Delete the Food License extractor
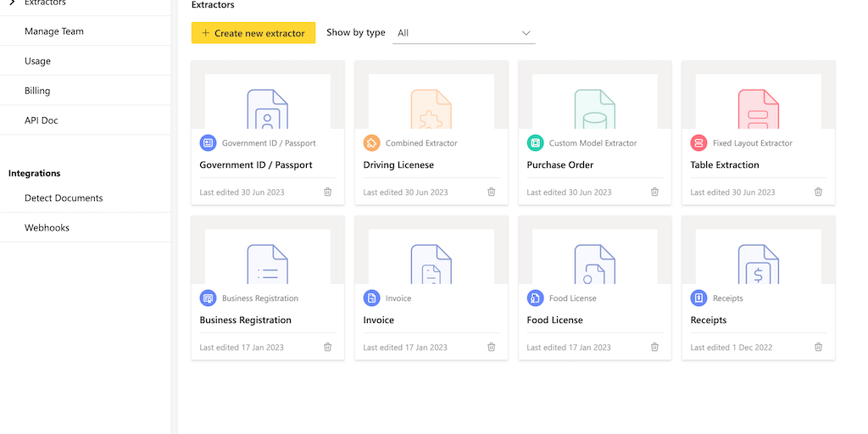Viewport: 868px width, 434px height. tap(654, 348)
